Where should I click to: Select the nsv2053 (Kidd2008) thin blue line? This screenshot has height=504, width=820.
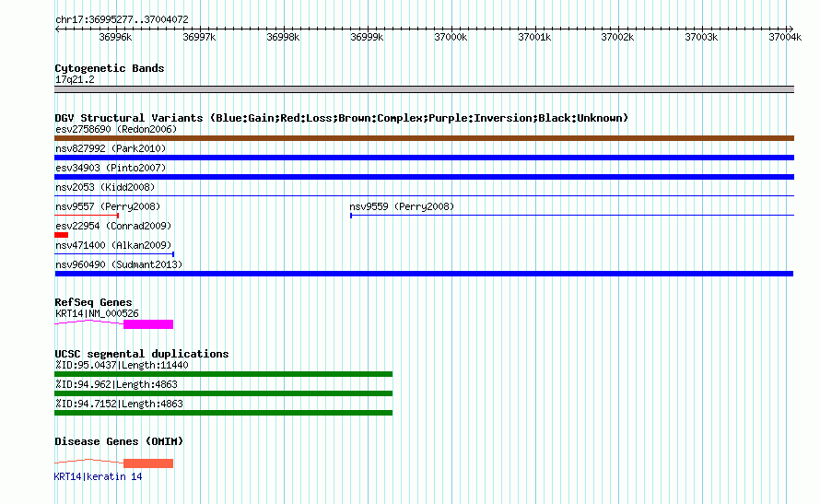[x=424, y=196]
